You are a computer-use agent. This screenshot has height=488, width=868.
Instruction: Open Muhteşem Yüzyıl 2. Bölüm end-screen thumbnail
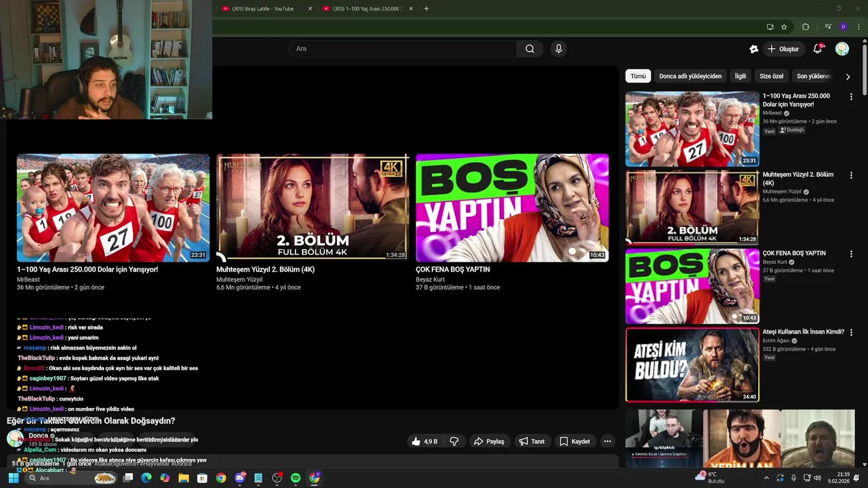[313, 207]
